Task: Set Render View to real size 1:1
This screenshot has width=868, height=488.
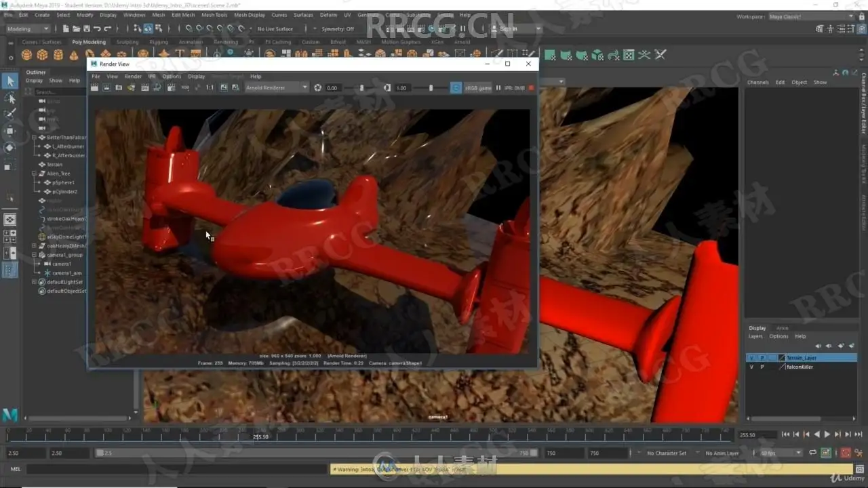Action: 210,87
